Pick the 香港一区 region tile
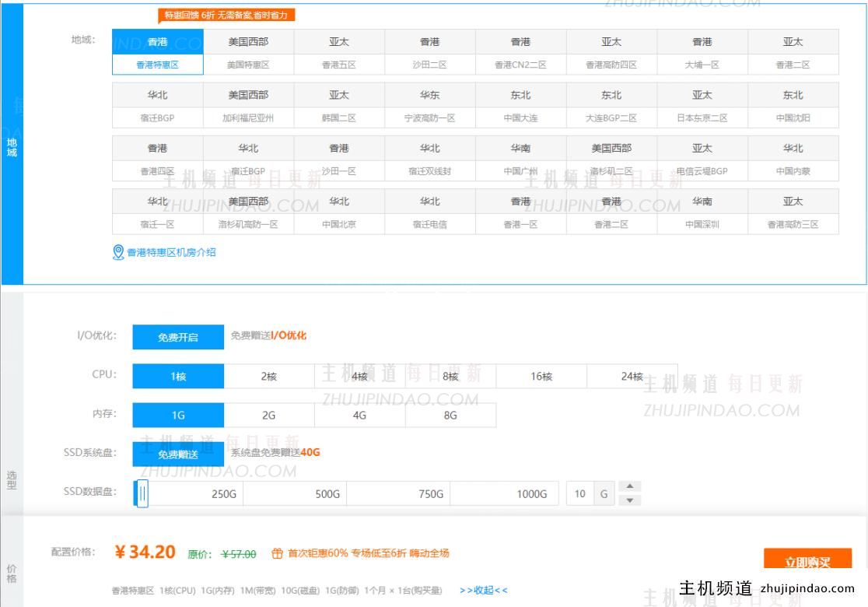Image resolution: width=868 pixels, height=607 pixels. (521, 212)
